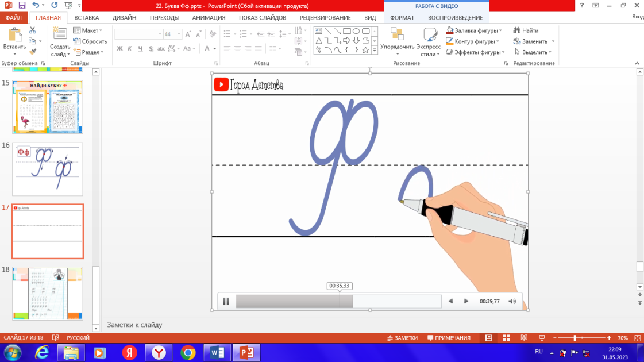Viewport: 644px width, 362px height.
Task: Mute the video volume speaker icon
Action: click(x=512, y=301)
